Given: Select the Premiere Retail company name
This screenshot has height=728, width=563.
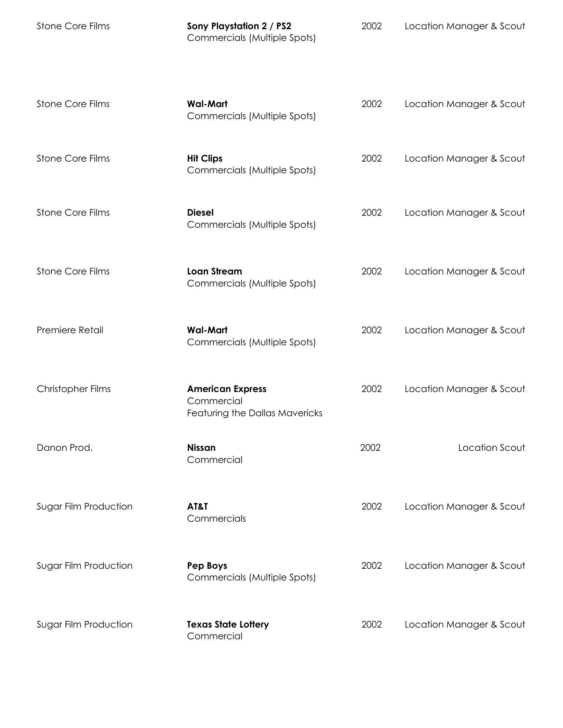Looking at the screenshot, I should (70, 330).
